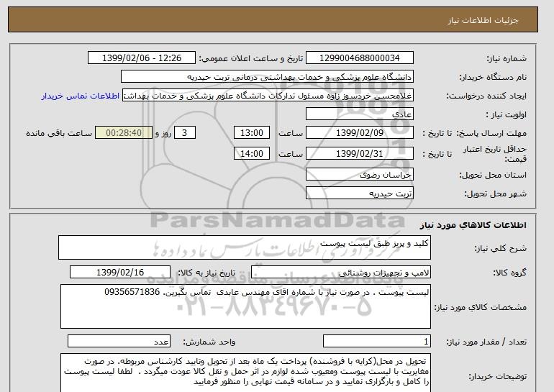Click the deadline time field 13:00
The height and width of the screenshot is (392, 554).
tap(252, 133)
